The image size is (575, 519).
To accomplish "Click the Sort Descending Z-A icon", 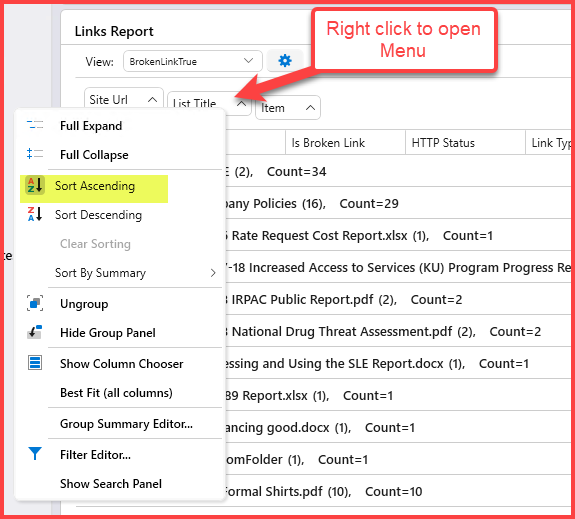I will click(35, 214).
